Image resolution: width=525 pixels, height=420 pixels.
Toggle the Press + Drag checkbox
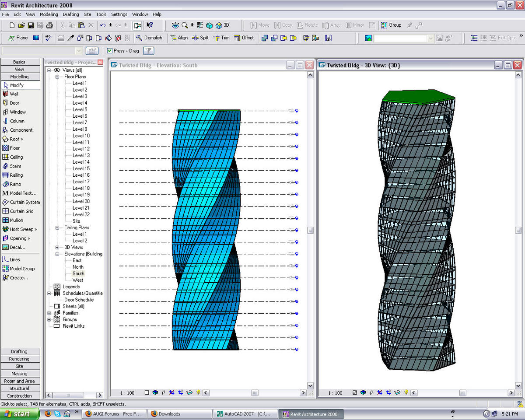click(110, 51)
